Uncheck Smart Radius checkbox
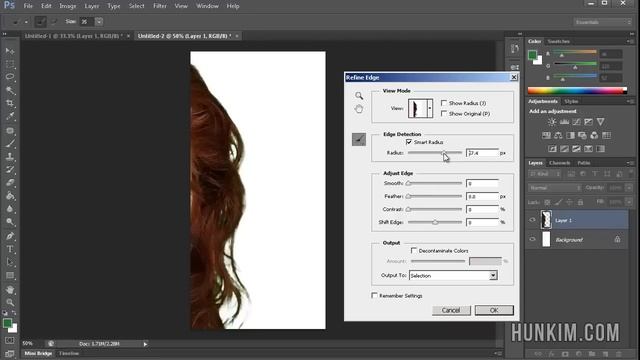This screenshot has height=360, width=640. [x=409, y=142]
